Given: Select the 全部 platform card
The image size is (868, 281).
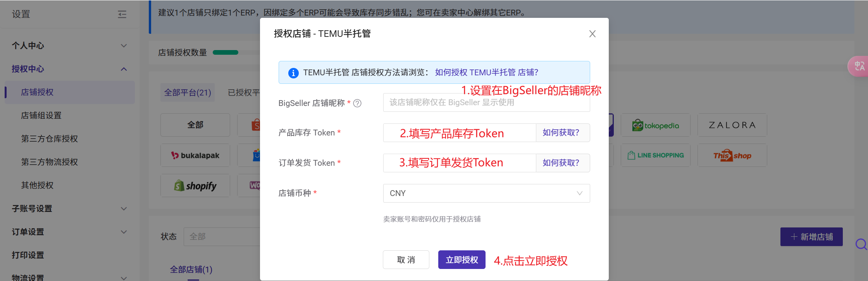Looking at the screenshot, I should tap(195, 125).
